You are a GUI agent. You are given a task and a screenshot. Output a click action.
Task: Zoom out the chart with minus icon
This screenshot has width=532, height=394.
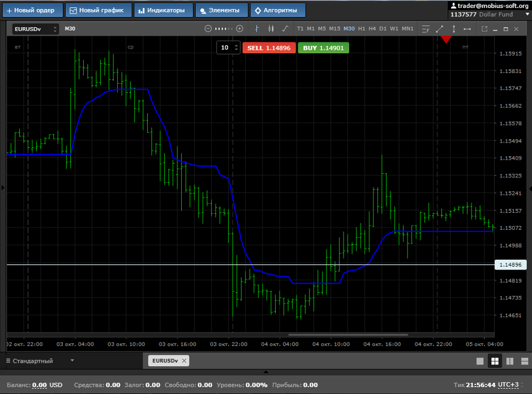(x=208, y=29)
